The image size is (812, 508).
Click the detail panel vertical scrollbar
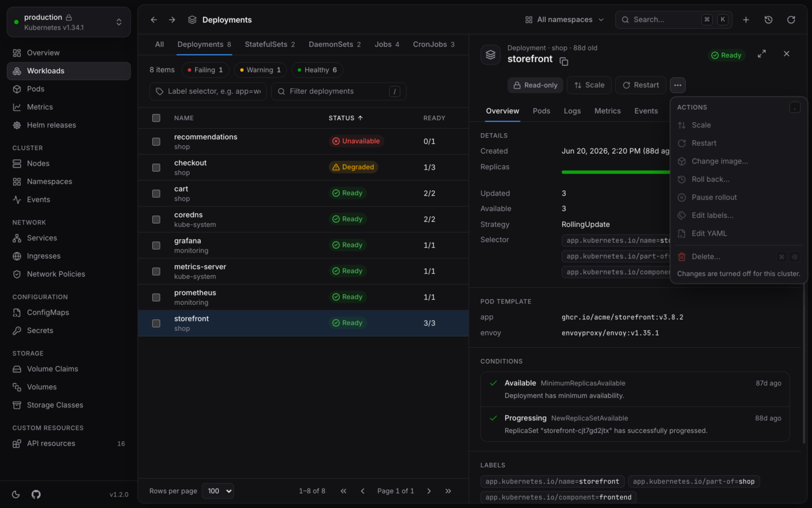pyautogui.click(x=805, y=362)
